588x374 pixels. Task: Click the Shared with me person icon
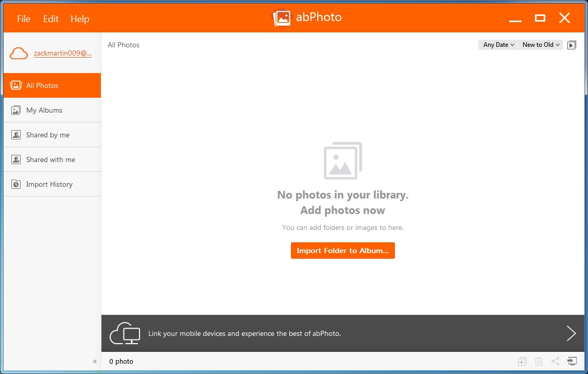[x=16, y=159]
